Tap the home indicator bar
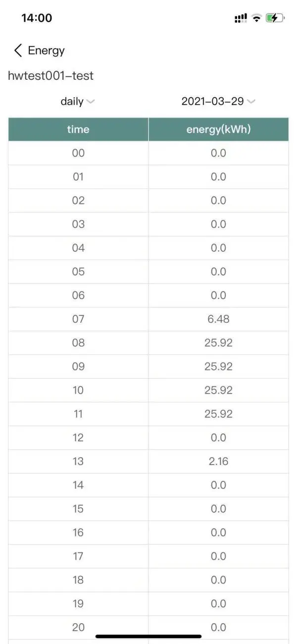 point(148,636)
